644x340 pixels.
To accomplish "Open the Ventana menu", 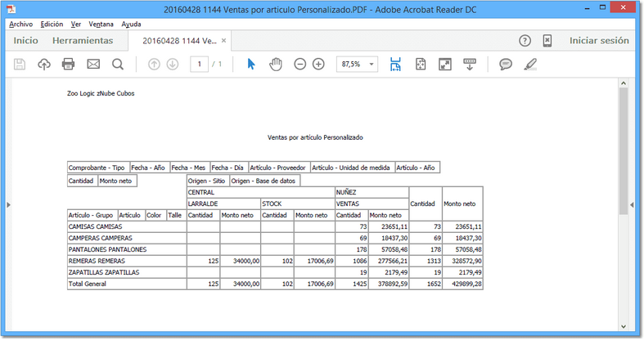I will pyautogui.click(x=101, y=25).
